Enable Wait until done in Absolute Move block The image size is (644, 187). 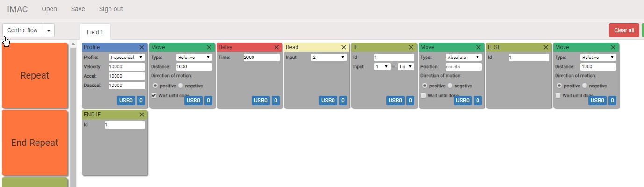pos(423,95)
